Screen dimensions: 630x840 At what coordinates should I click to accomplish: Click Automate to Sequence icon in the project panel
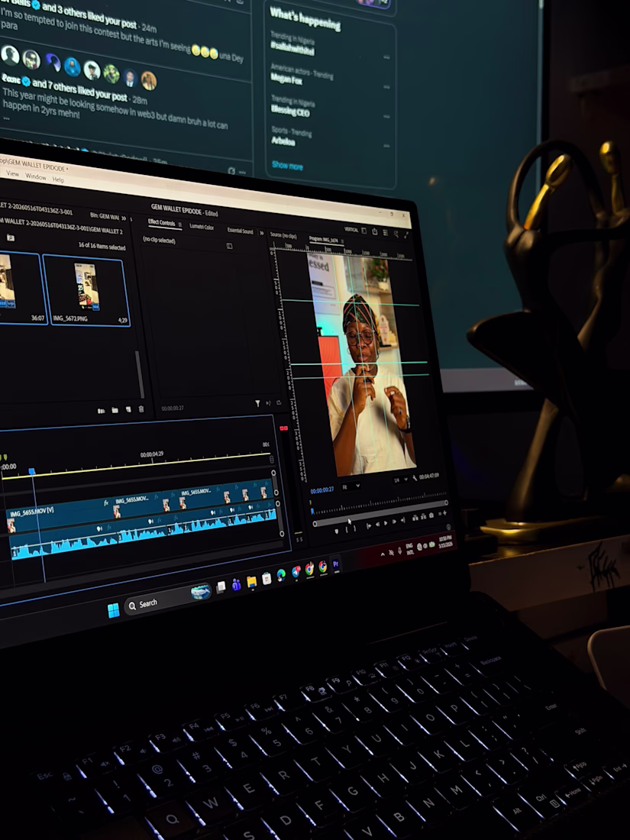[102, 411]
